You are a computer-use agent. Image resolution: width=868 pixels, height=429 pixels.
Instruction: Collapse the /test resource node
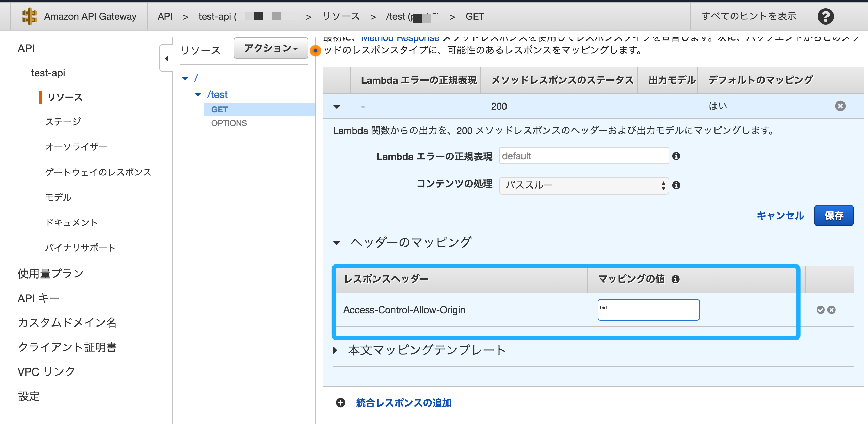198,94
